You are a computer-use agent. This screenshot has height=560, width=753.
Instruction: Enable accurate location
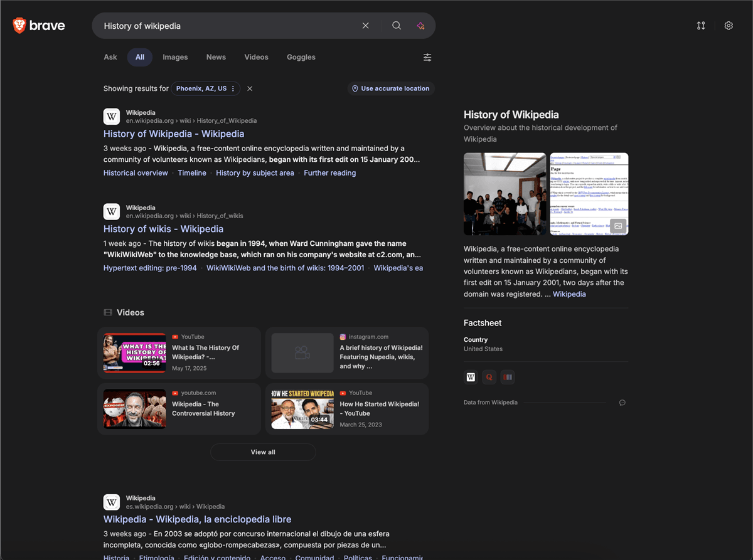(391, 88)
